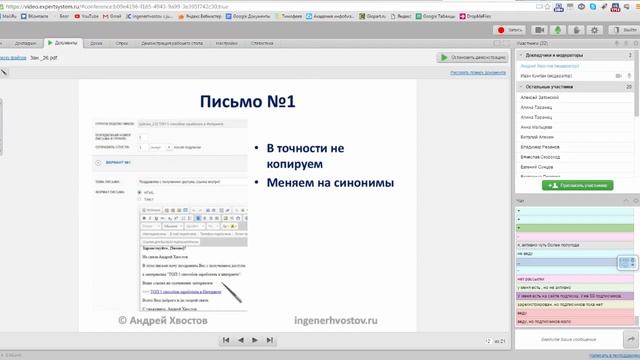Toggle the webcam camera icon
The height and width of the screenshot is (360, 640).
pos(540,30)
